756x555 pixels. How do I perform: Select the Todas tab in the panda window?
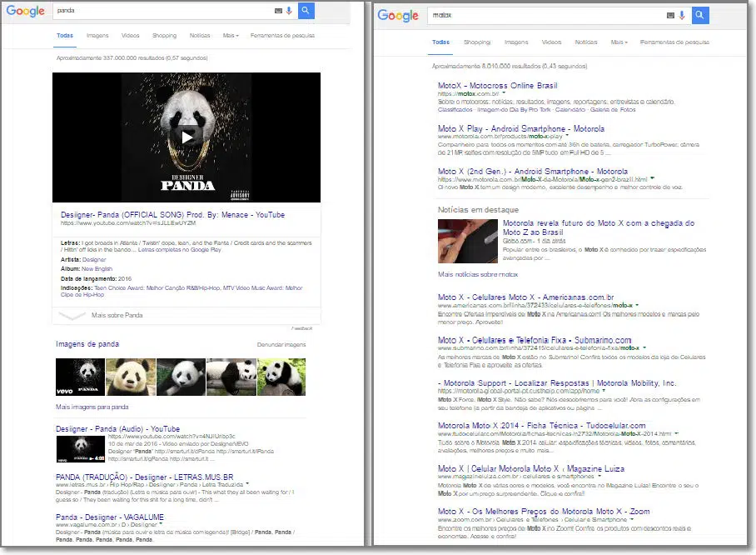pyautogui.click(x=65, y=35)
